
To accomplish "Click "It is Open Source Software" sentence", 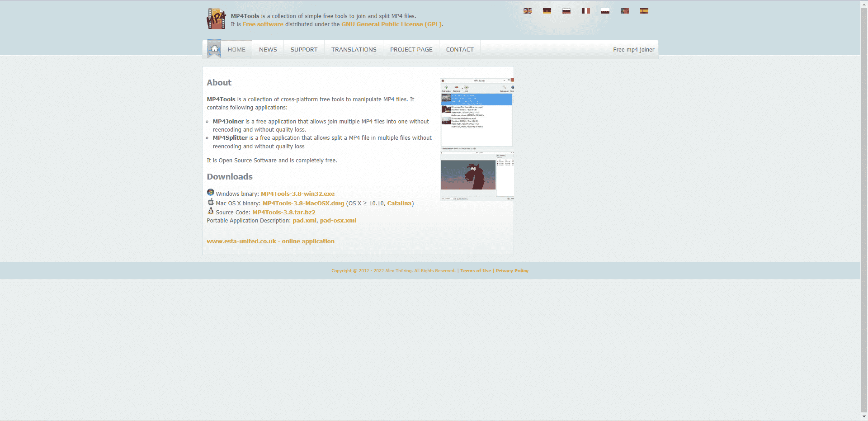I will coord(272,161).
